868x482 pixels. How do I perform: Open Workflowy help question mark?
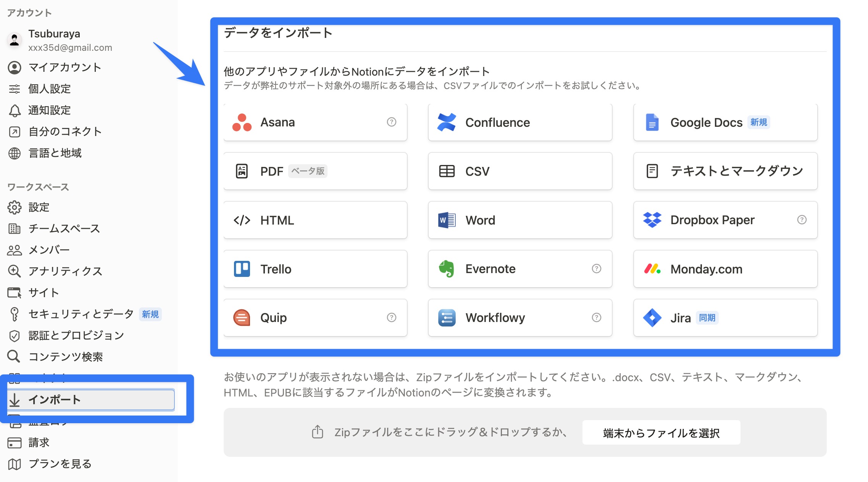click(596, 317)
